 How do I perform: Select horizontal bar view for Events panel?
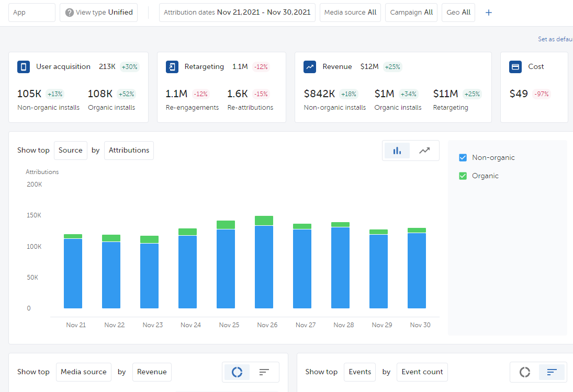click(x=552, y=372)
